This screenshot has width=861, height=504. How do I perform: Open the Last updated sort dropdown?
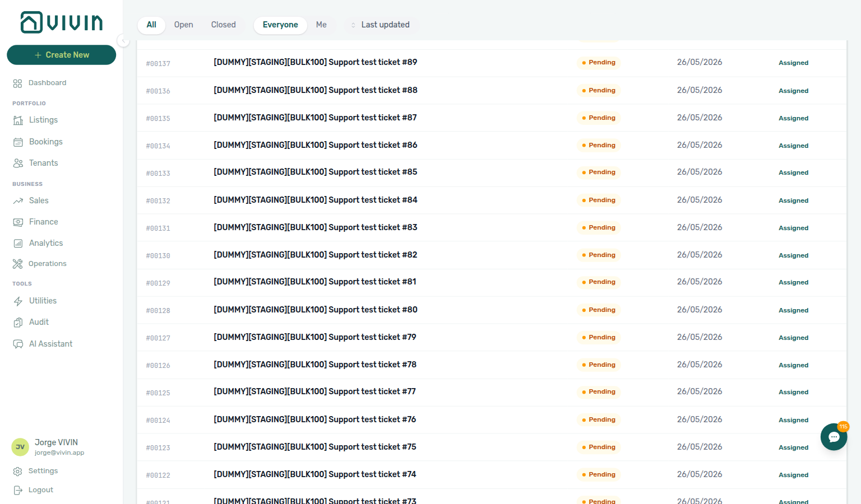click(x=381, y=25)
